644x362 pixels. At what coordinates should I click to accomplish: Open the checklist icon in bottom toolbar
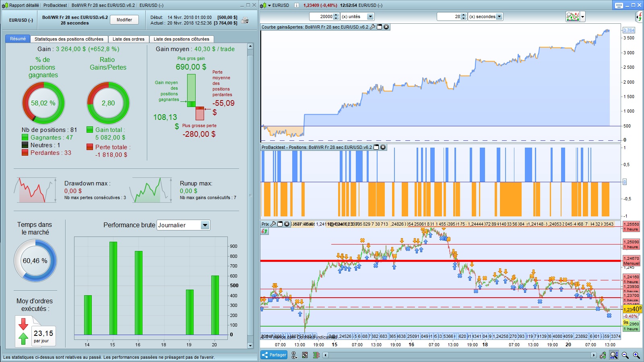click(305, 355)
